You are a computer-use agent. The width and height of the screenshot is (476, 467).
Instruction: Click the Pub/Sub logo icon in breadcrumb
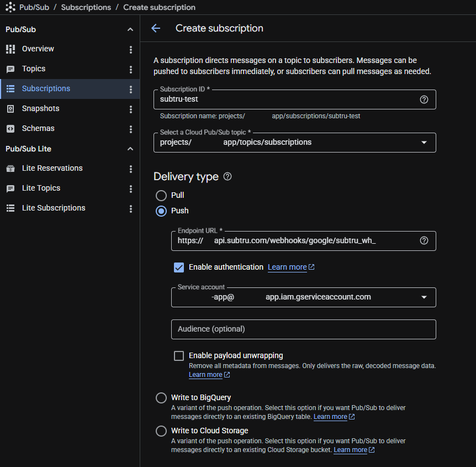(10, 7)
